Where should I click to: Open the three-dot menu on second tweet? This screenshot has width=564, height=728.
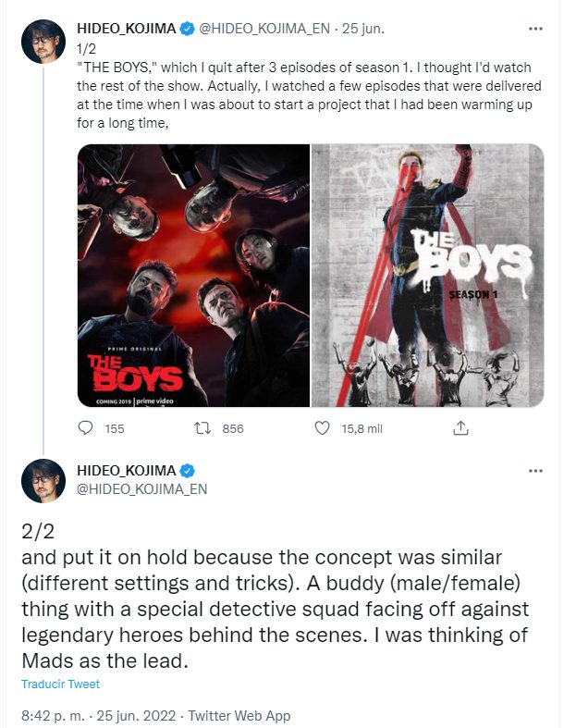(x=535, y=471)
